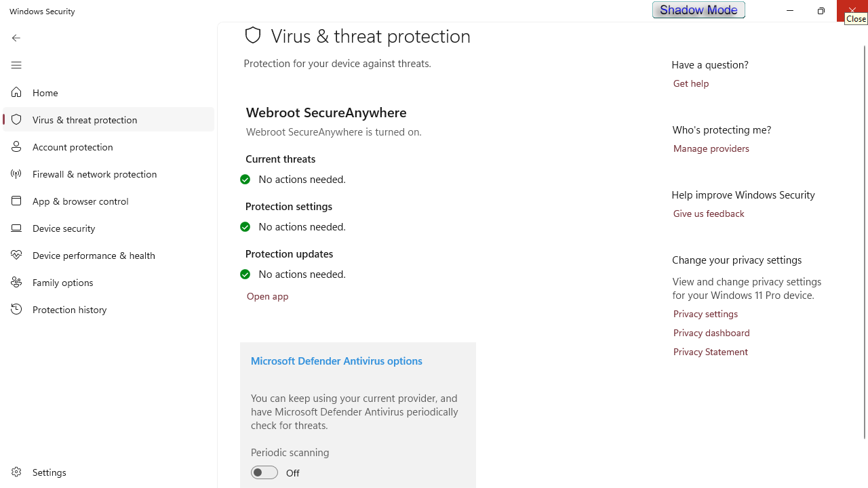Open the Webroot app link
The width and height of the screenshot is (868, 488).
(267, 296)
